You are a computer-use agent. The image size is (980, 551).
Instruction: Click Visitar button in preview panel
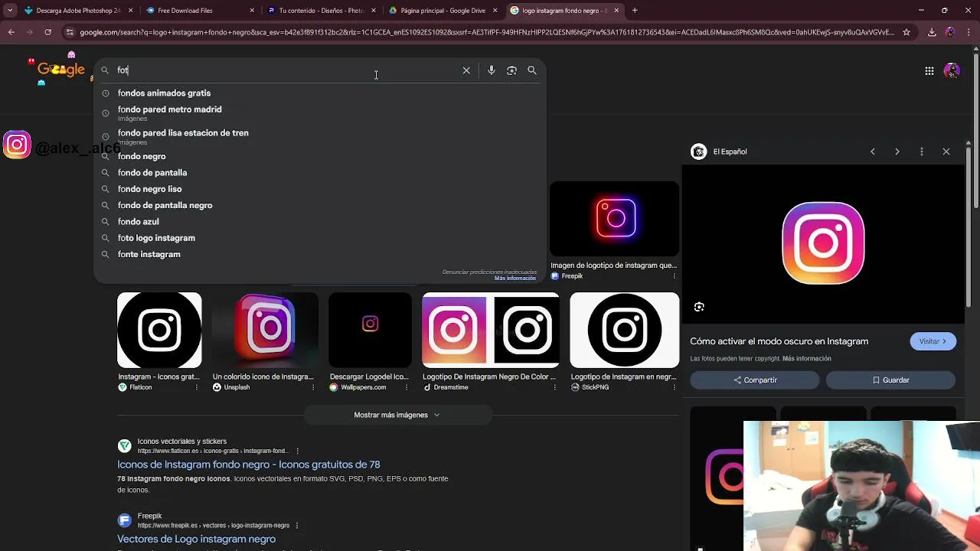pos(933,341)
